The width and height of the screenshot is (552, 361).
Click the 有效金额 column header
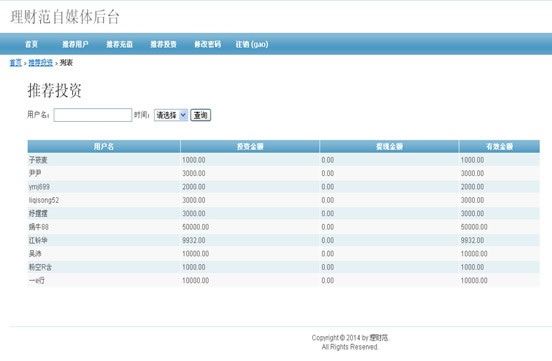499,147
